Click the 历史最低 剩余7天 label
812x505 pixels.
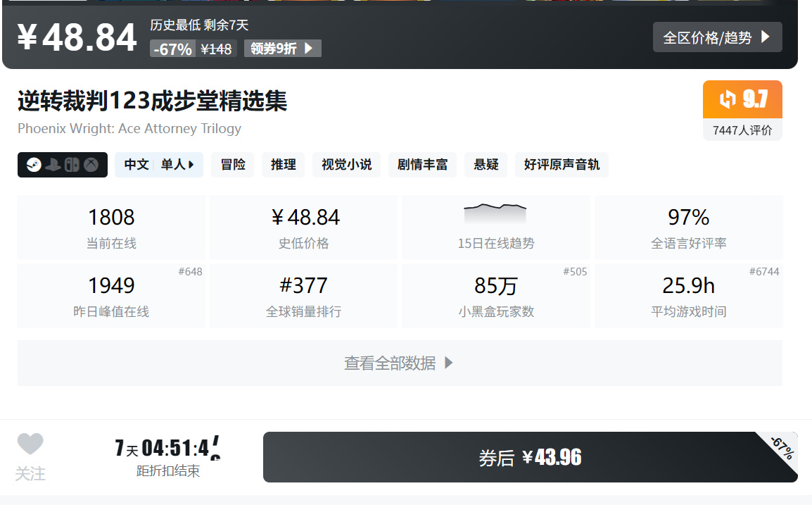[199, 25]
